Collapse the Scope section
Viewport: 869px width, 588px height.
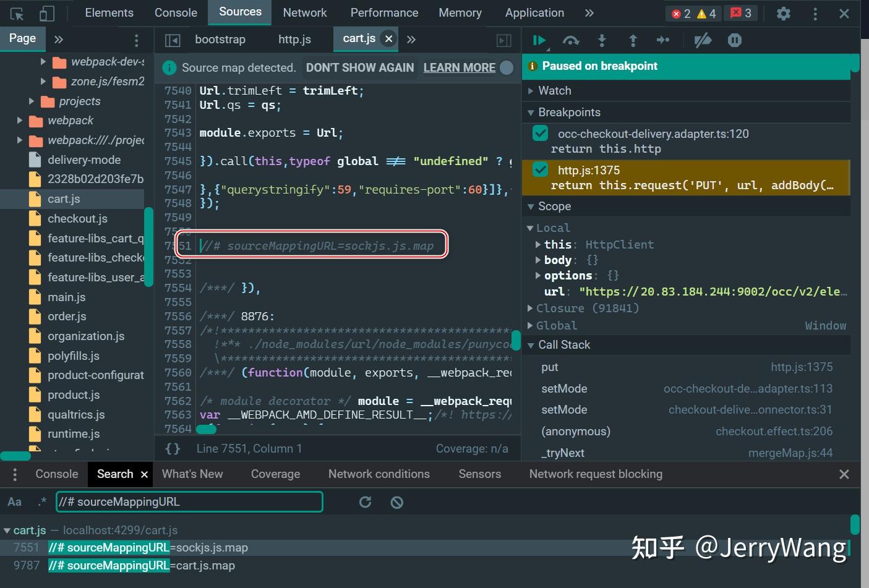531,207
